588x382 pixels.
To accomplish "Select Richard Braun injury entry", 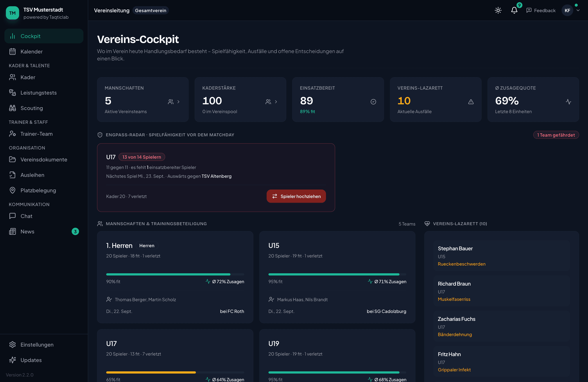I will point(501,291).
